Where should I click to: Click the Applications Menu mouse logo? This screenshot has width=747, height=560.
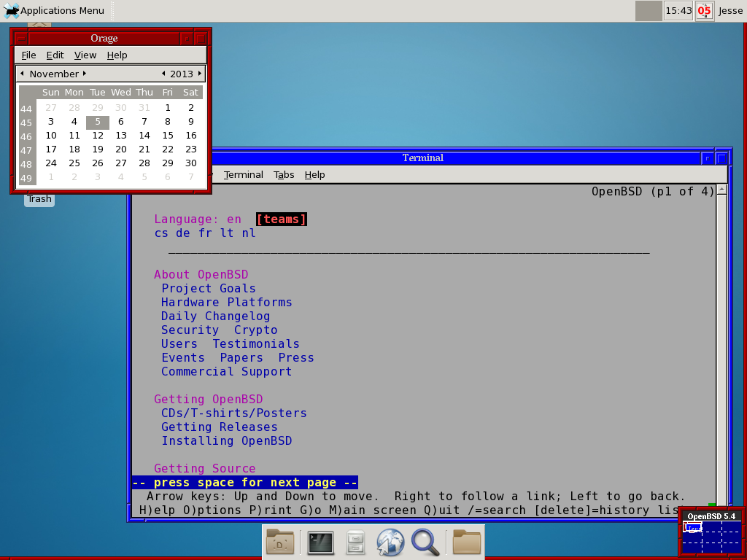tap(11, 10)
